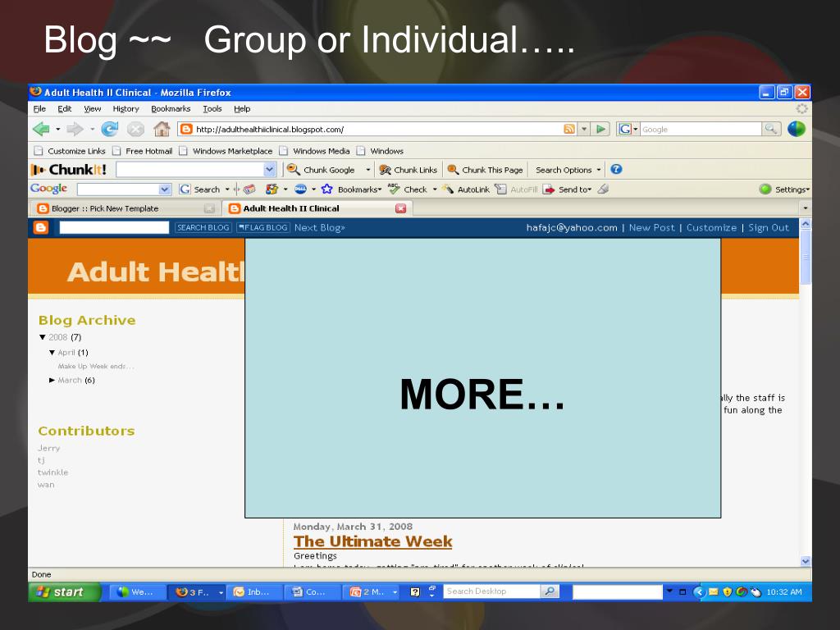This screenshot has height=630, width=840.
Task: Click the AutoFill button
Action: coord(517,189)
